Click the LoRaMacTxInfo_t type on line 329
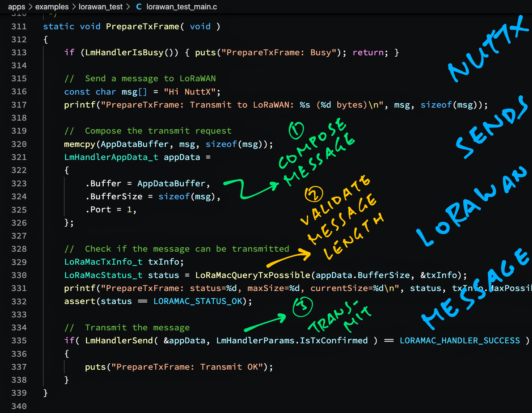Image resolution: width=532 pixels, height=413 pixels. (103, 262)
